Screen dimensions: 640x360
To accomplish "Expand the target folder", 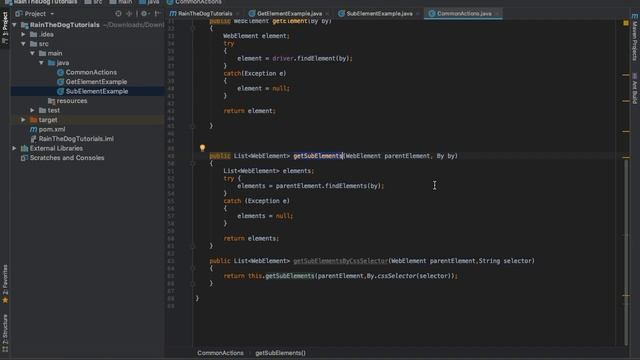I will pos(24,120).
